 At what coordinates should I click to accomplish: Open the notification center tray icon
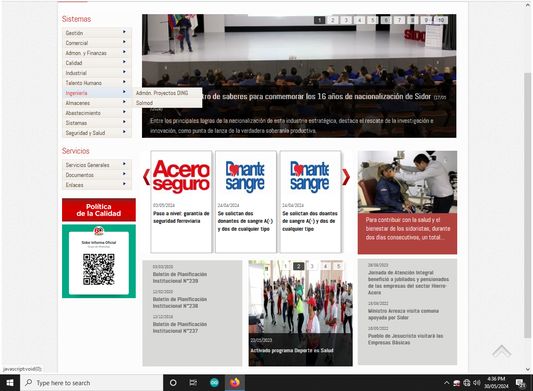pyautogui.click(x=520, y=383)
